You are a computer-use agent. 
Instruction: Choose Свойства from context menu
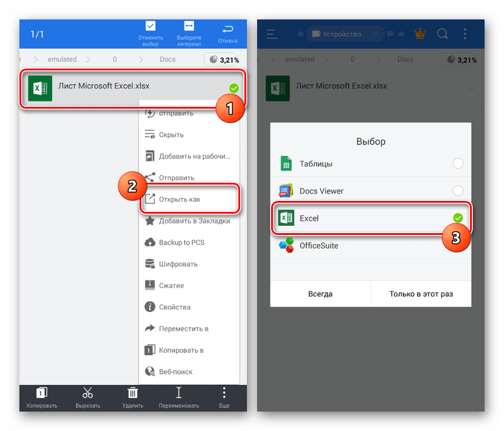point(175,307)
